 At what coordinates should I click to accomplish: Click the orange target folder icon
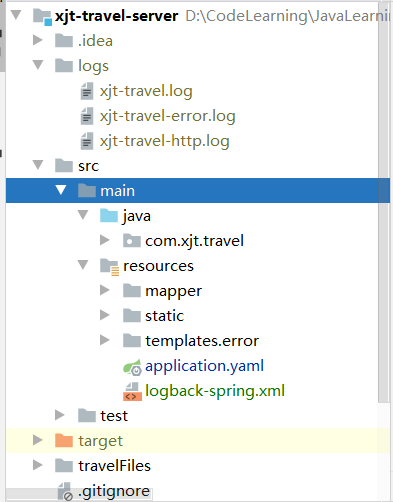click(64, 440)
